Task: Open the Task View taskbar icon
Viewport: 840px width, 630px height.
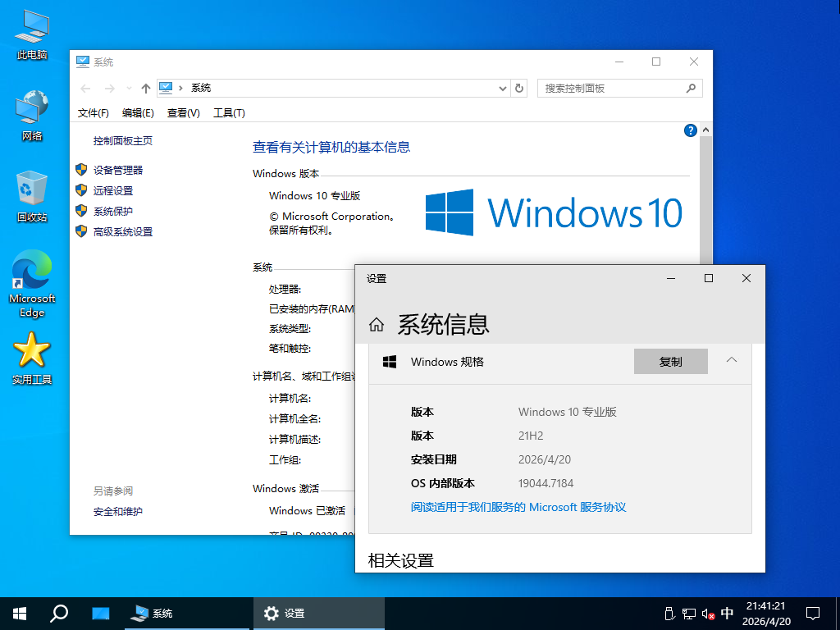Action: click(x=100, y=614)
